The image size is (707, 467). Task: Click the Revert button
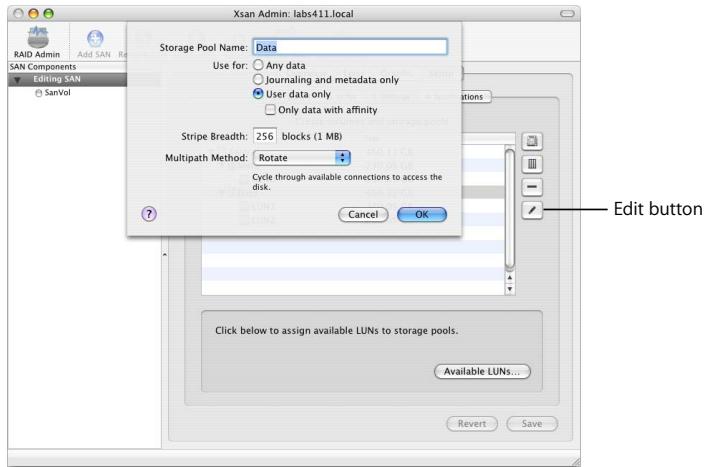(x=472, y=424)
